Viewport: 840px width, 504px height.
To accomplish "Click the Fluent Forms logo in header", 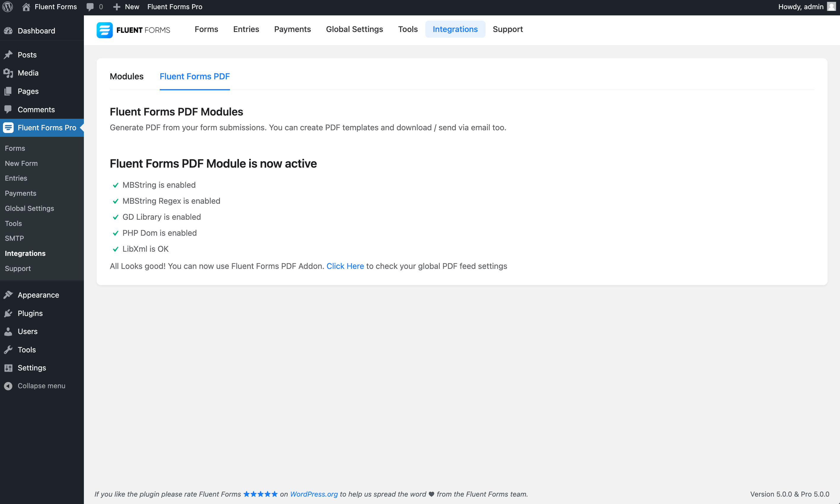I will [133, 30].
